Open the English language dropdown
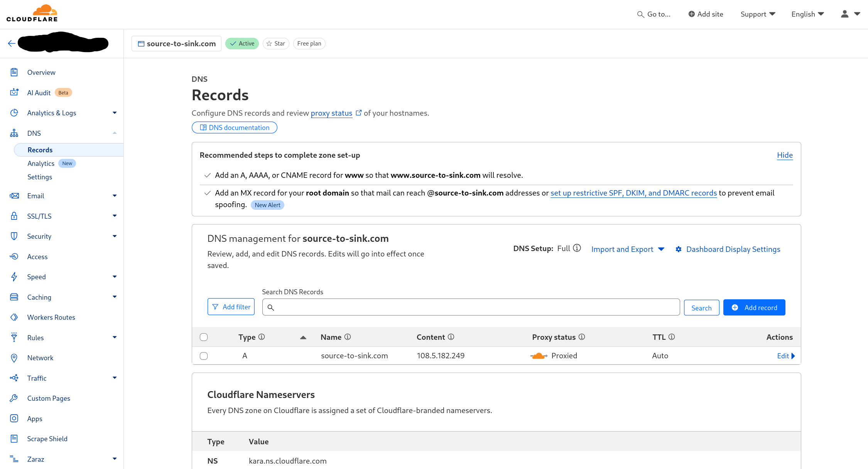Screen dimensions: 868x469 (x=808, y=14)
